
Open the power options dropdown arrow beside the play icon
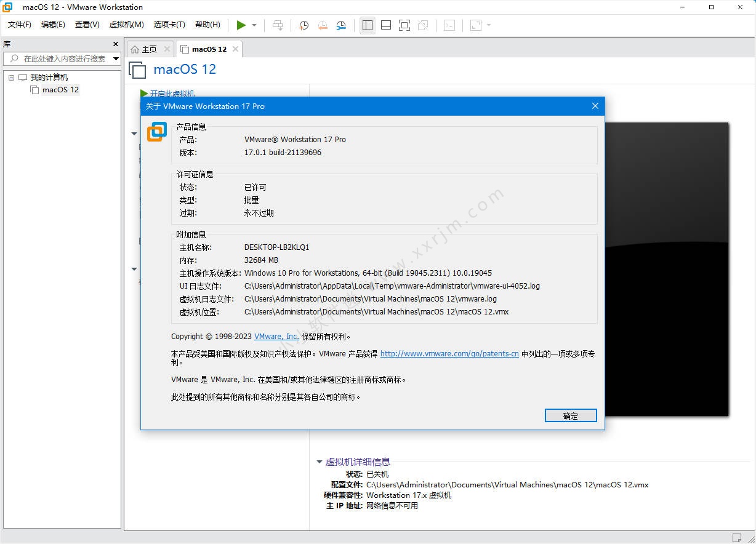[254, 25]
